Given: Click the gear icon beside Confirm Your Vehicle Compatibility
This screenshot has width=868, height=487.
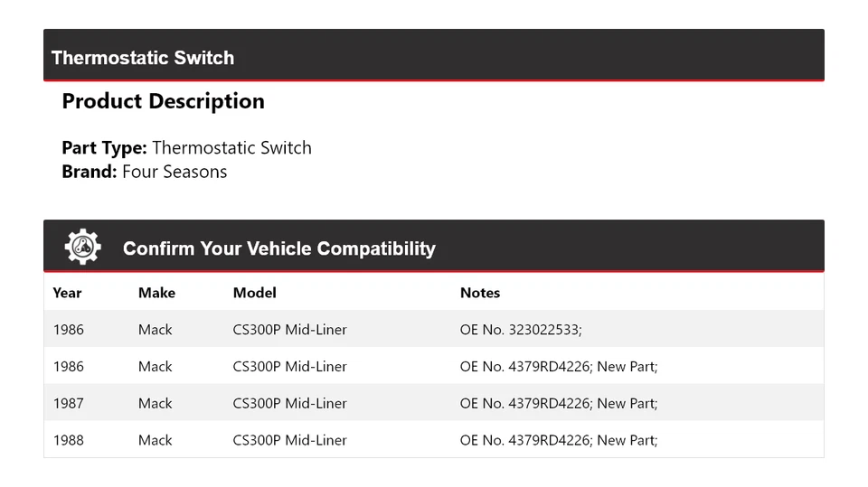Looking at the screenshot, I should pyautogui.click(x=82, y=247).
